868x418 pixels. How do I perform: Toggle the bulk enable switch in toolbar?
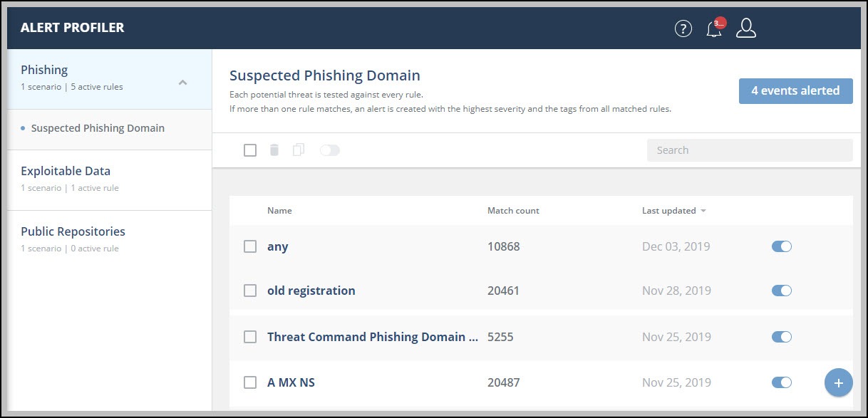pyautogui.click(x=330, y=150)
